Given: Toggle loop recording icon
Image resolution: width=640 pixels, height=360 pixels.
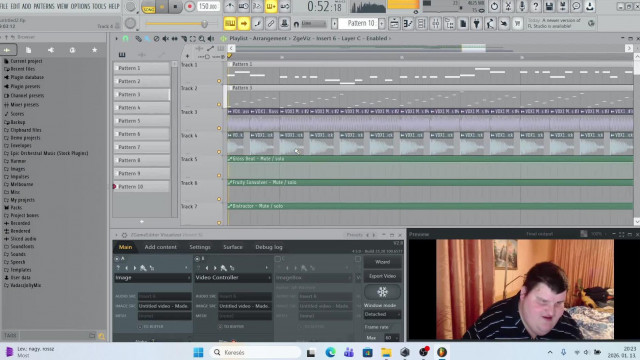Looking at the screenshot, I should point(285,7).
